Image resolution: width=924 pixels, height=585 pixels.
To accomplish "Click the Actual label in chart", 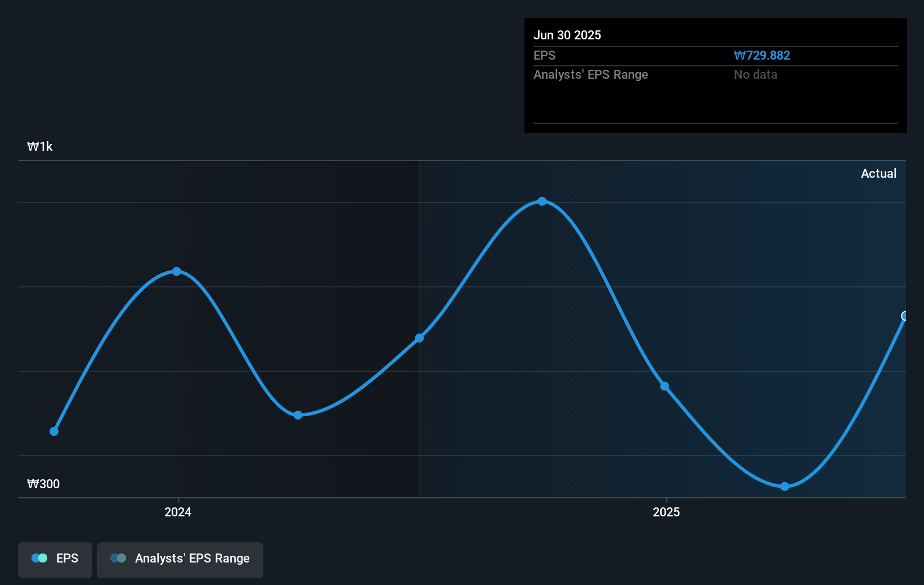I will coord(878,173).
